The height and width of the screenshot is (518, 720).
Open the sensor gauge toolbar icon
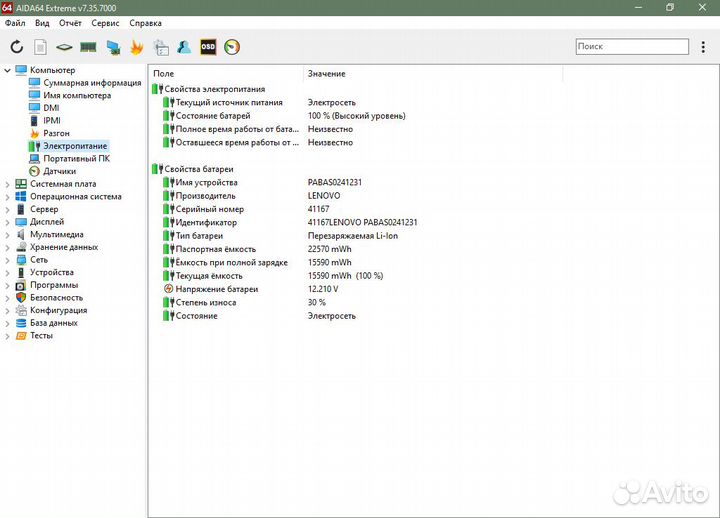(x=232, y=47)
